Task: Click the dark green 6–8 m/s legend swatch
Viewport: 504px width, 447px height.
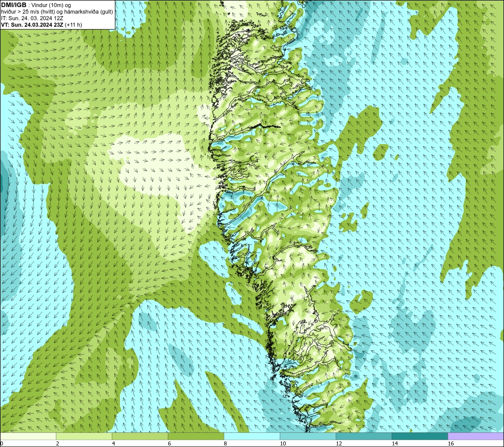Action: (x=196, y=436)
